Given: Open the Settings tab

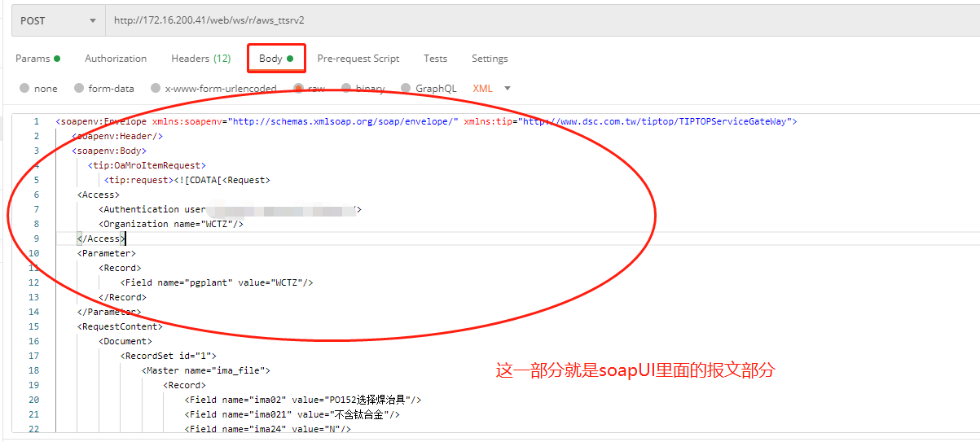Looking at the screenshot, I should point(490,59).
